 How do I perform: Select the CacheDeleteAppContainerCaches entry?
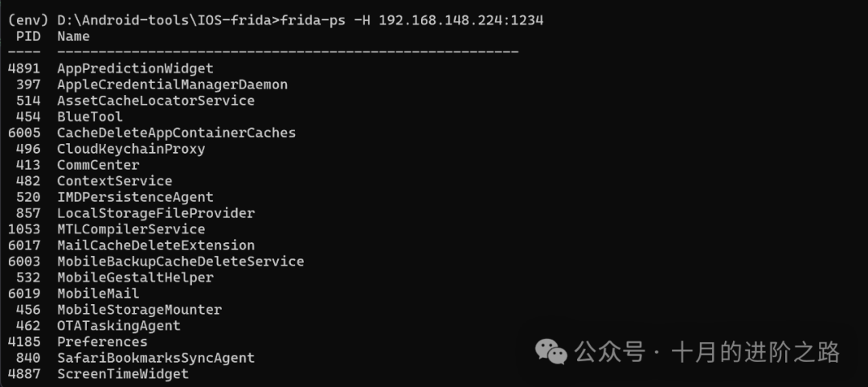pyautogui.click(x=176, y=133)
